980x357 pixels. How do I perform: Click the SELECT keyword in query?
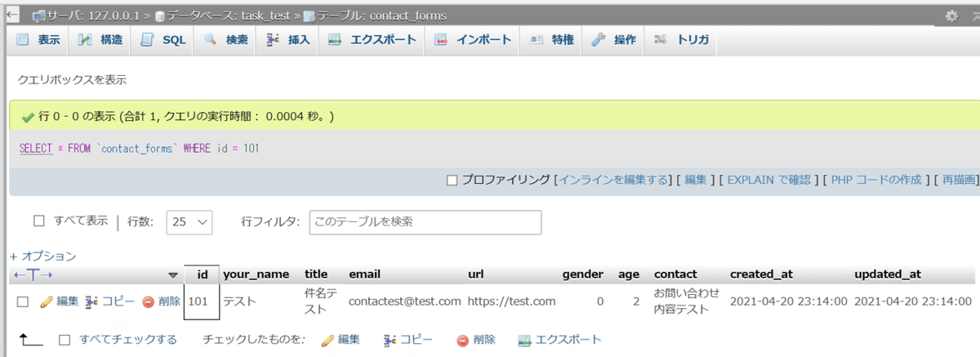[x=34, y=149]
